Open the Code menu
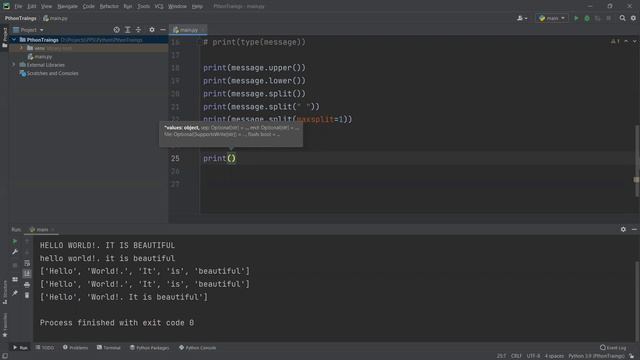Viewport: 640px width, 360px height. click(x=88, y=7)
